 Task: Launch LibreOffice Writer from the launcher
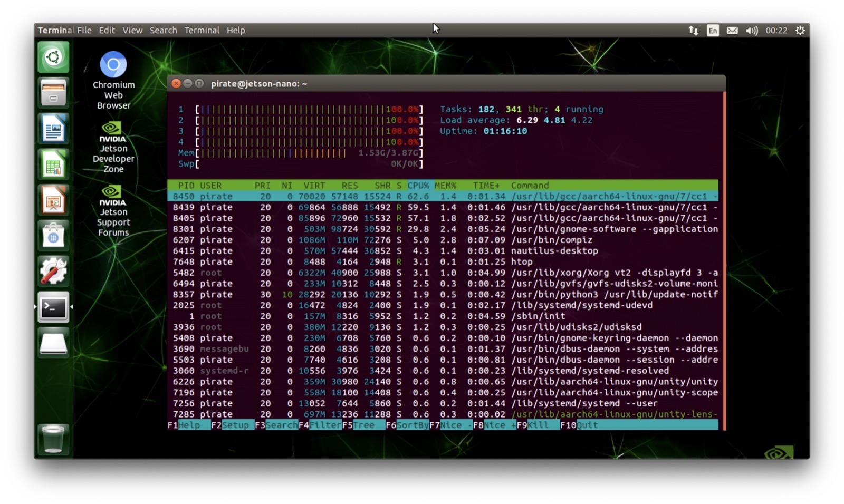53,128
